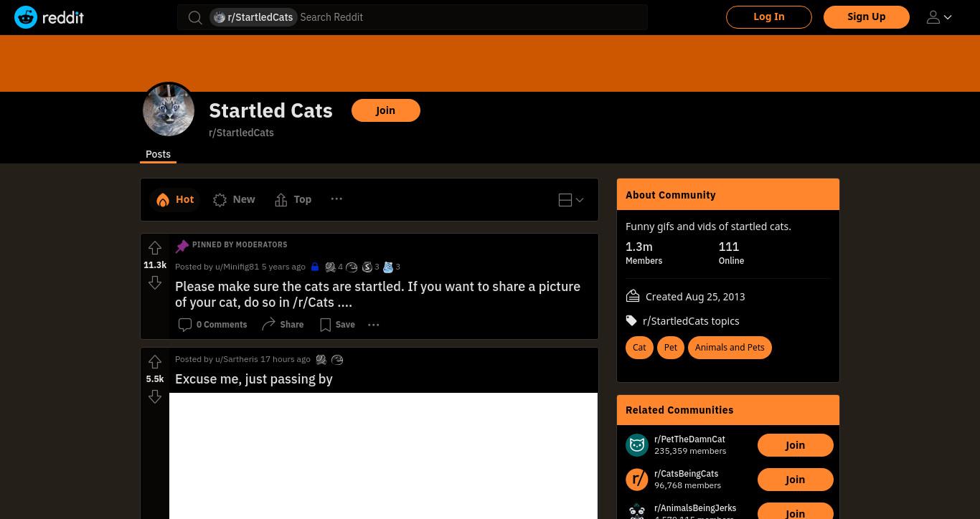Open the user account dropdown menu

click(939, 17)
